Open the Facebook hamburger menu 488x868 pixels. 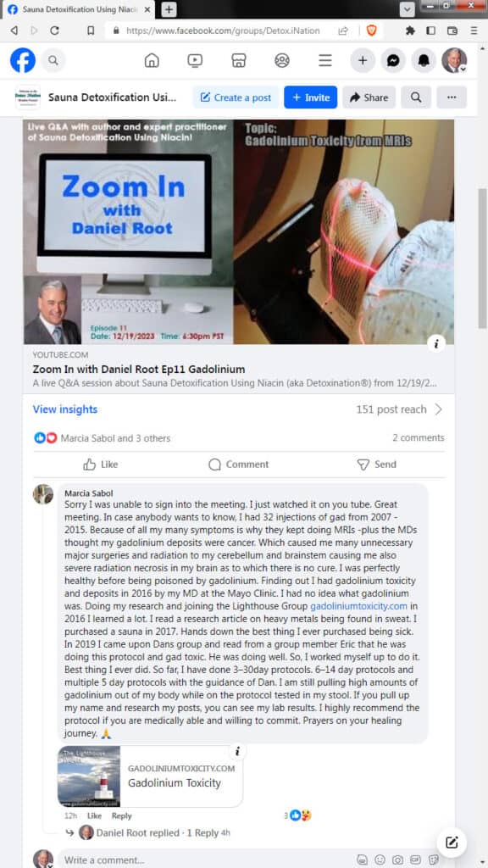pyautogui.click(x=325, y=60)
